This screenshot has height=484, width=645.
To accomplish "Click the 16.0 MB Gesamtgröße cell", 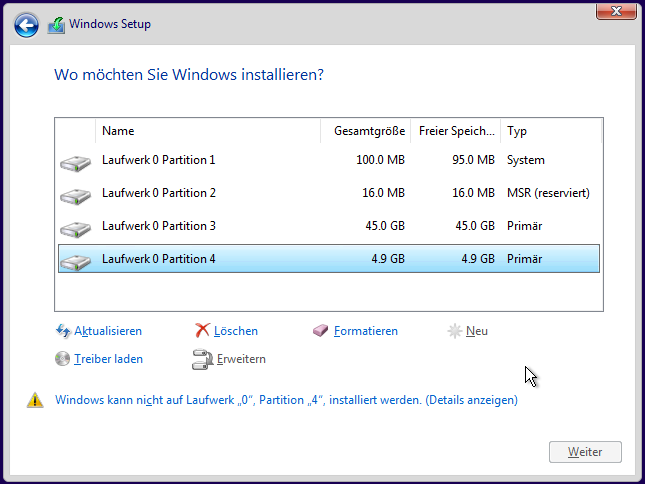I will coord(383,193).
